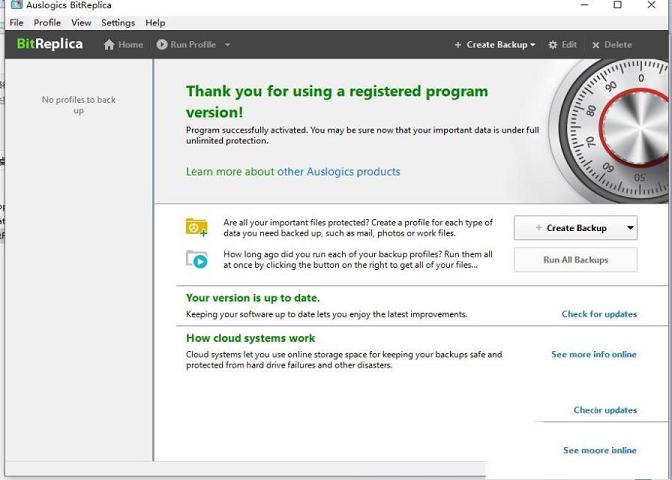The width and height of the screenshot is (672, 480).
Task: Click the Home house icon
Action: [109, 45]
